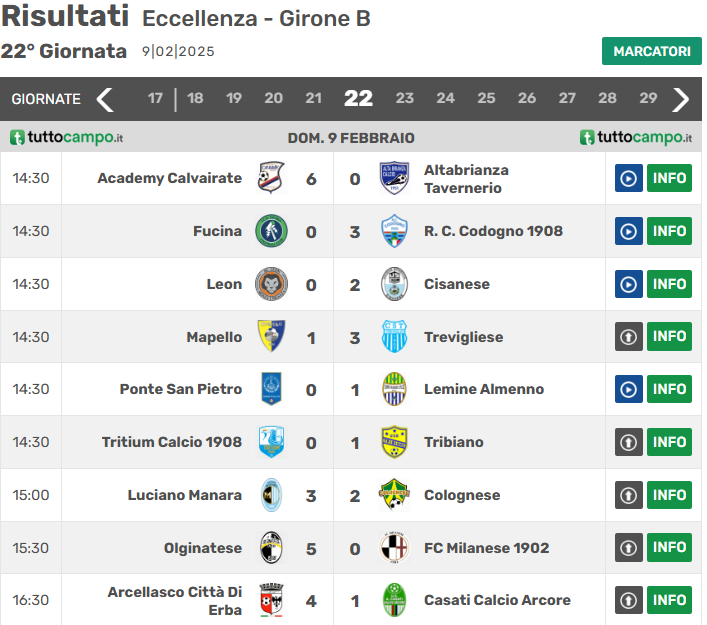
Task: Select giornata 17
Action: coord(155,99)
